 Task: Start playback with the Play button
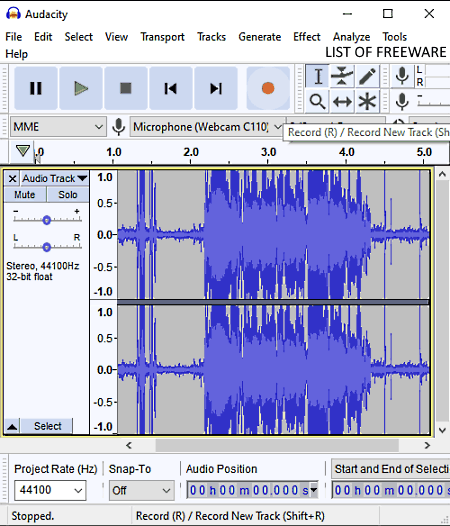81,88
